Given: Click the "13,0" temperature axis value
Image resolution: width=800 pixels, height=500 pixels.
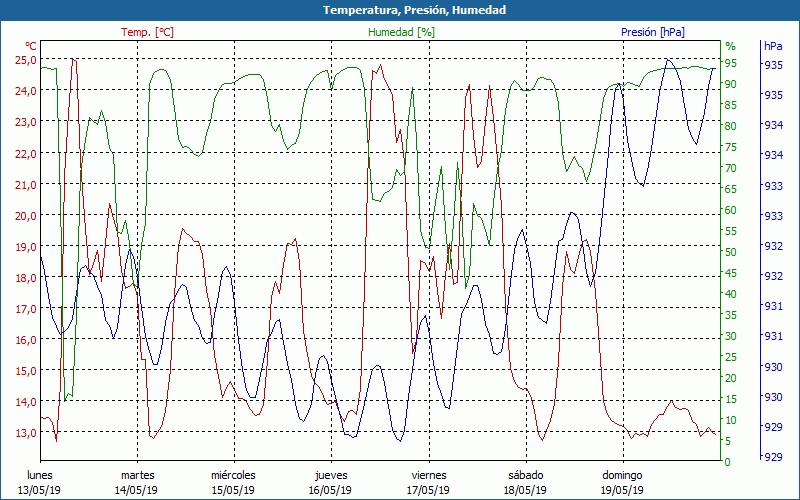Looking at the screenshot, I should click(x=26, y=433).
